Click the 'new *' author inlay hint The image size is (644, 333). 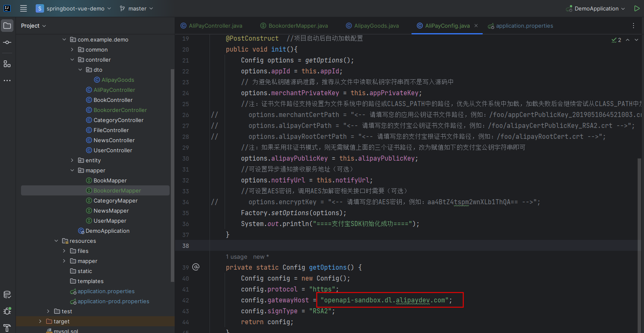click(x=261, y=257)
